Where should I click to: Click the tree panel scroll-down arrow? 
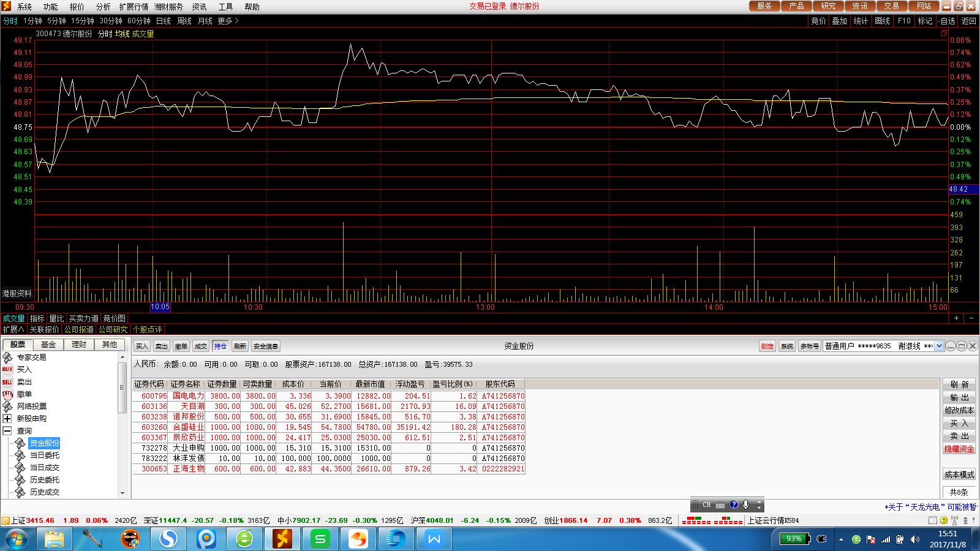click(x=122, y=493)
